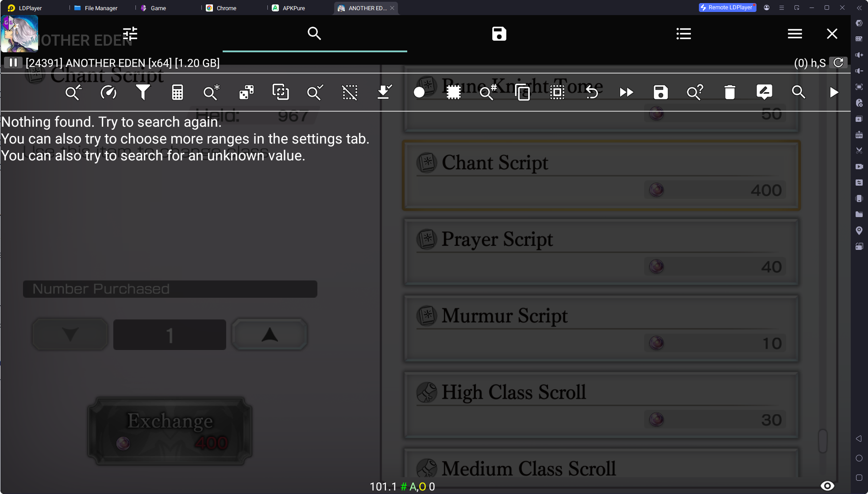Pause the ANOTHER EDEN process
The image size is (868, 494).
[x=13, y=62]
